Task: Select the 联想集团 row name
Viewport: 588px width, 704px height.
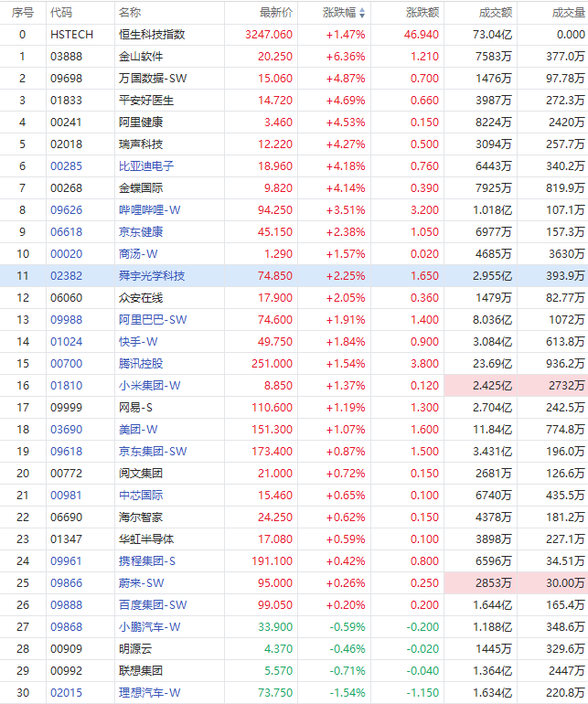Action: click(141, 671)
